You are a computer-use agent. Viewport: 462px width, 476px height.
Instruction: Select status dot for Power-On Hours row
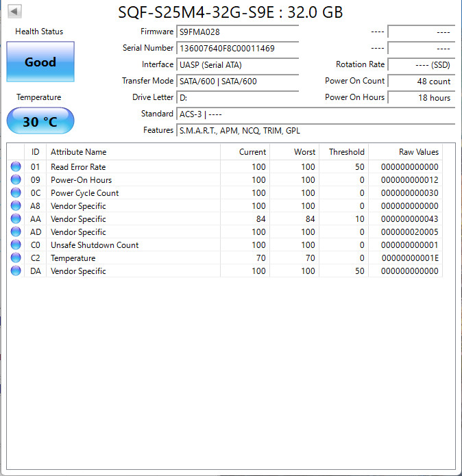[x=16, y=179]
